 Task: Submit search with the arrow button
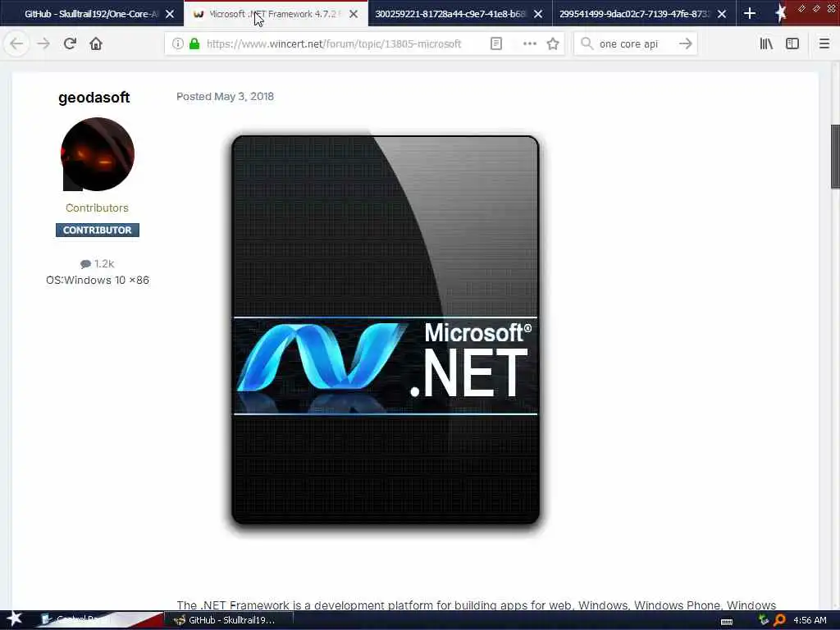685,43
